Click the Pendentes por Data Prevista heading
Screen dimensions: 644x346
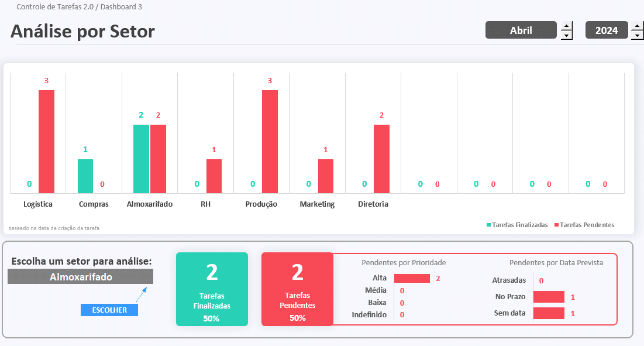click(x=556, y=263)
